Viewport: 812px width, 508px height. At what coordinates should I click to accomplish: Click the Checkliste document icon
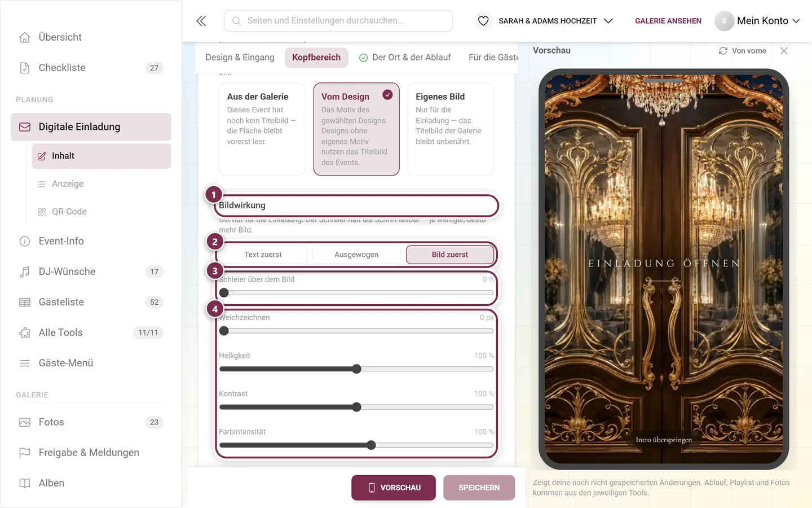tap(25, 68)
